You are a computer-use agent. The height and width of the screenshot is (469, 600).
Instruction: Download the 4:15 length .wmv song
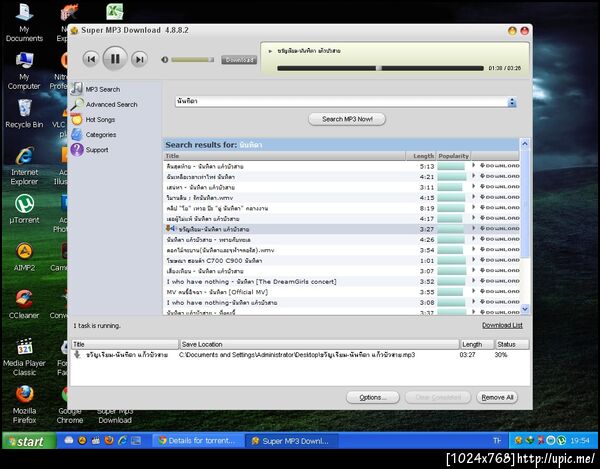click(500, 197)
